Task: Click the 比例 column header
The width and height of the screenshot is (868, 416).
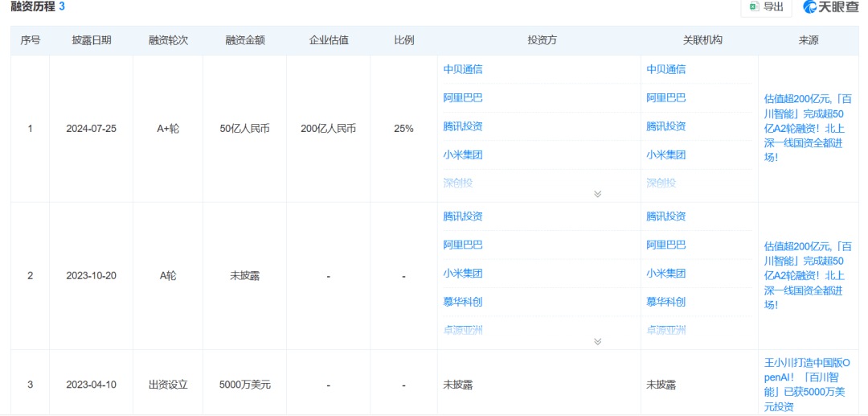Action: click(x=403, y=40)
